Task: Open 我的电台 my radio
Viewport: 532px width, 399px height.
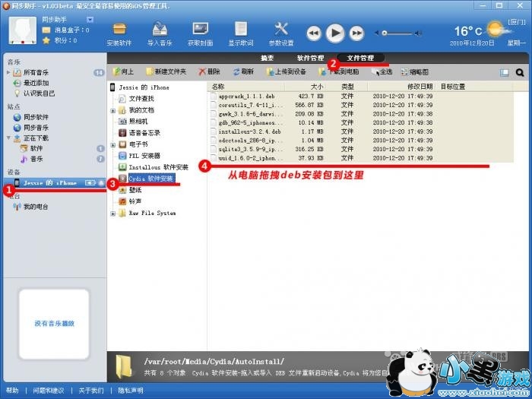Action: pos(35,207)
